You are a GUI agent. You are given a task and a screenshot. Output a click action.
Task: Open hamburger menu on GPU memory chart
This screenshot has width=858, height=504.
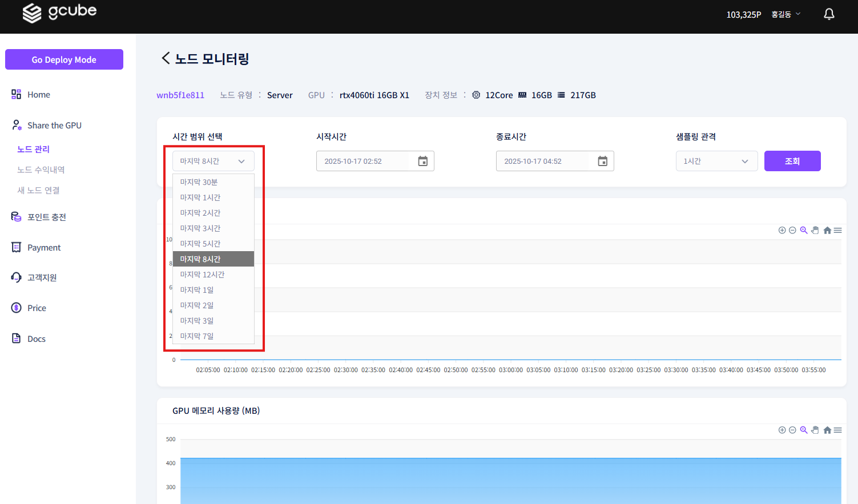point(837,430)
